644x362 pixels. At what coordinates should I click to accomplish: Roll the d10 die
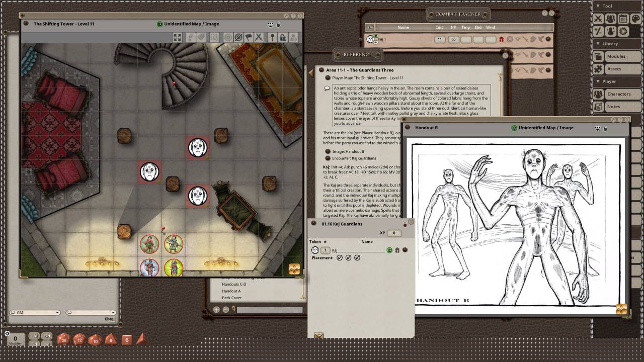coord(96,340)
